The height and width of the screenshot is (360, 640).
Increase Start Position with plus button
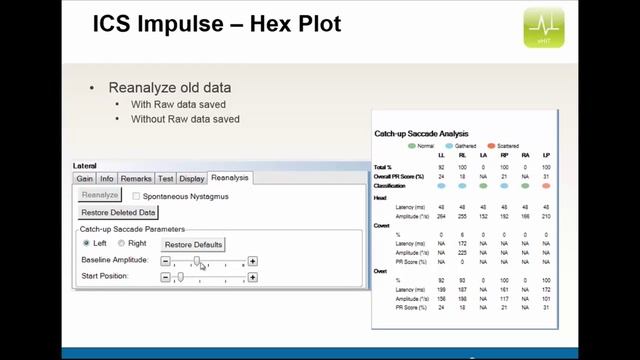[x=253, y=277]
